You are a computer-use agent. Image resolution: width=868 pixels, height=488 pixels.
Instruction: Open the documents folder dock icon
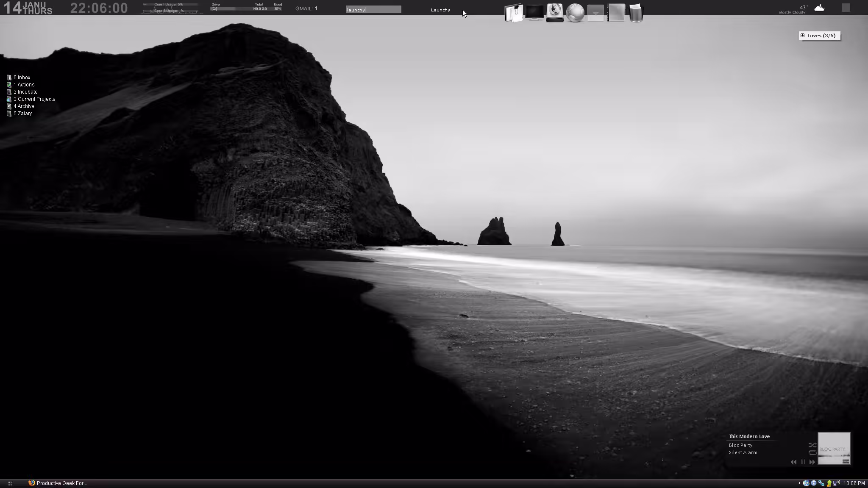514,13
